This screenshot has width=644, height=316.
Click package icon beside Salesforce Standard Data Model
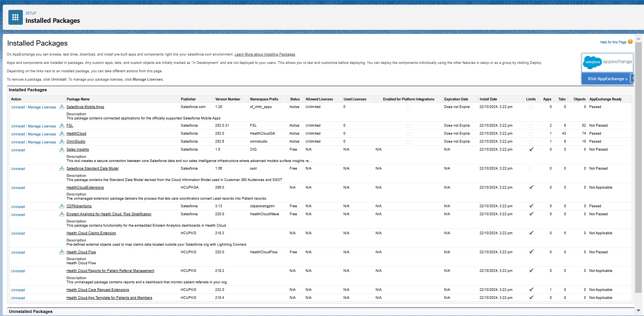pos(62,168)
